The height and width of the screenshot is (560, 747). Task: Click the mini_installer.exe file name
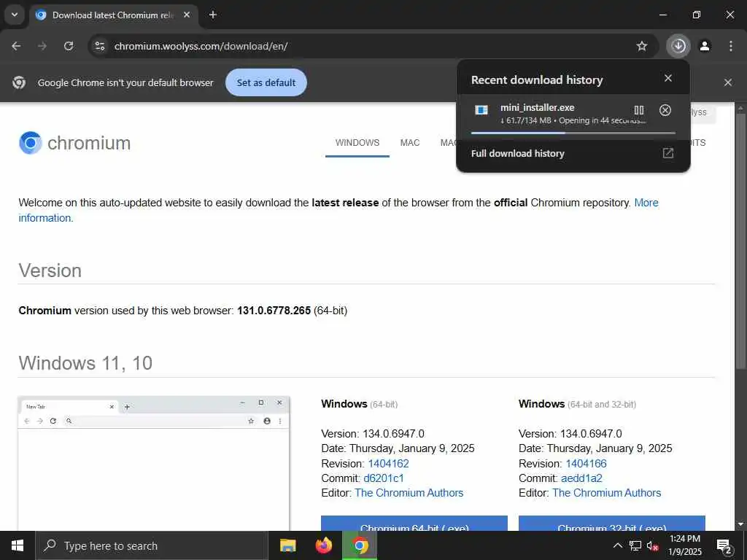[538, 108]
